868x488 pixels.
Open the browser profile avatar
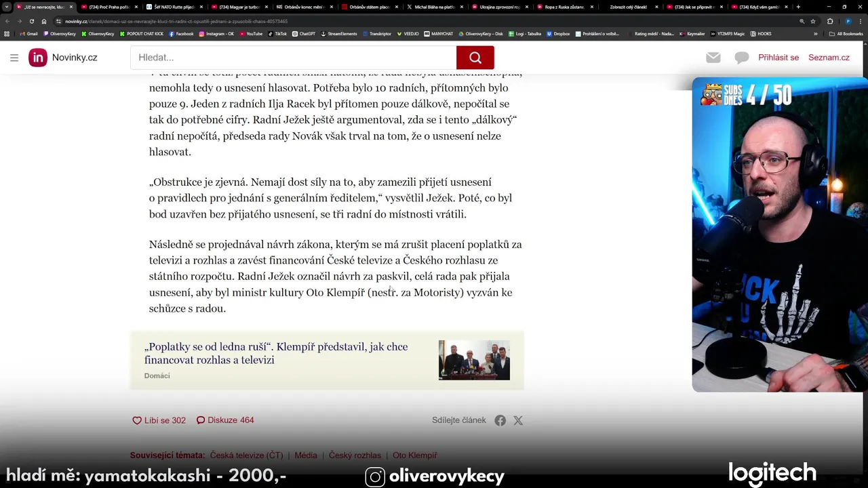tap(848, 21)
